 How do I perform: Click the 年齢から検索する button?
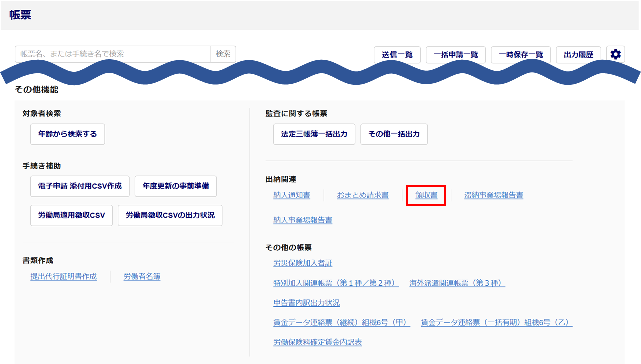point(68,134)
